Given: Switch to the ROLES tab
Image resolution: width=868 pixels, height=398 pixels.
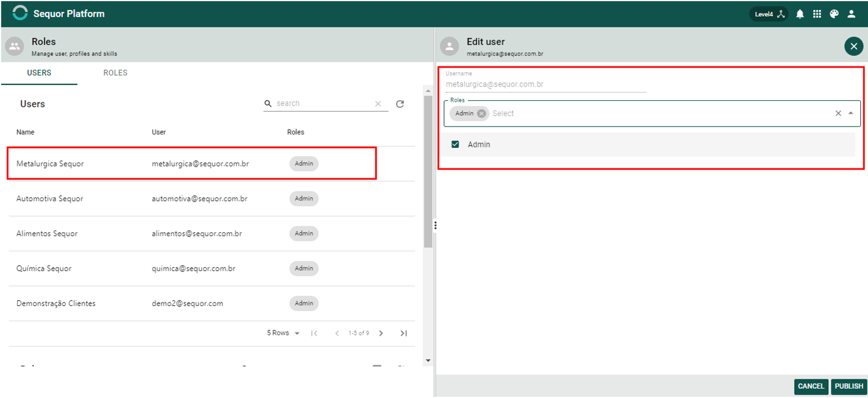Looking at the screenshot, I should coord(115,73).
